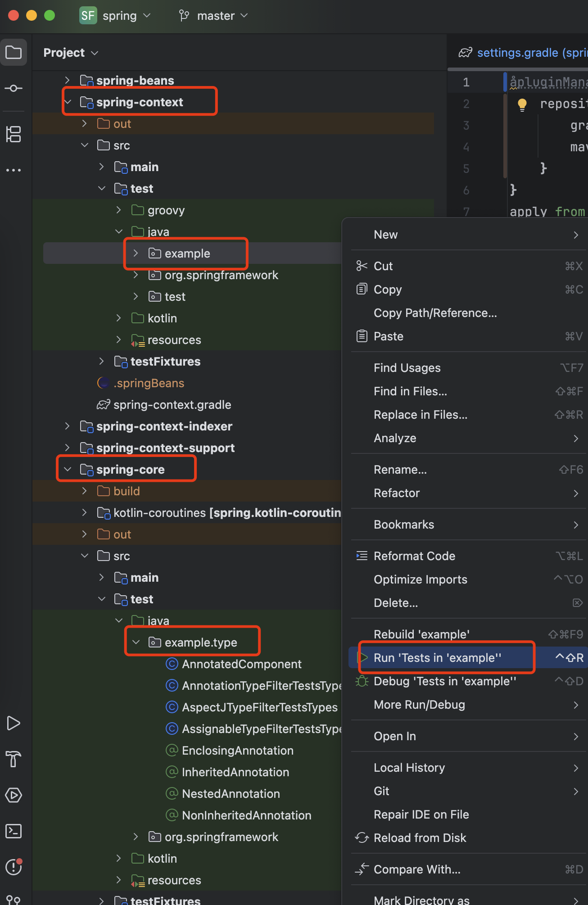Open the Structure tool window icon

point(14,134)
